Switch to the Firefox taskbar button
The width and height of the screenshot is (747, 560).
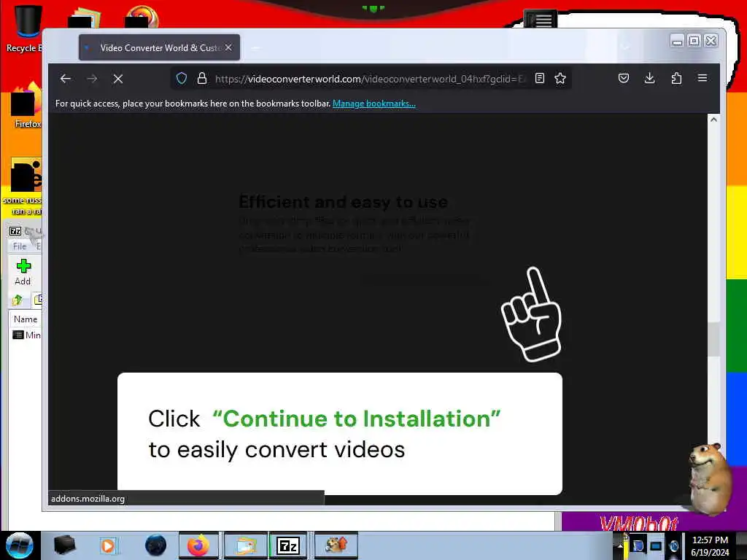(198, 545)
